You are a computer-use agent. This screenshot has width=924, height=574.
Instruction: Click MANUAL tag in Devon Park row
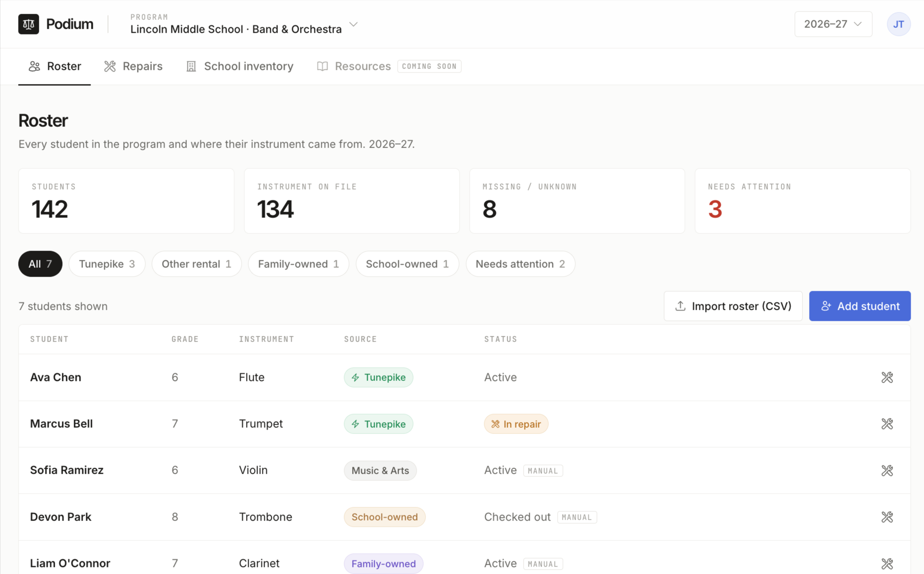[577, 517]
